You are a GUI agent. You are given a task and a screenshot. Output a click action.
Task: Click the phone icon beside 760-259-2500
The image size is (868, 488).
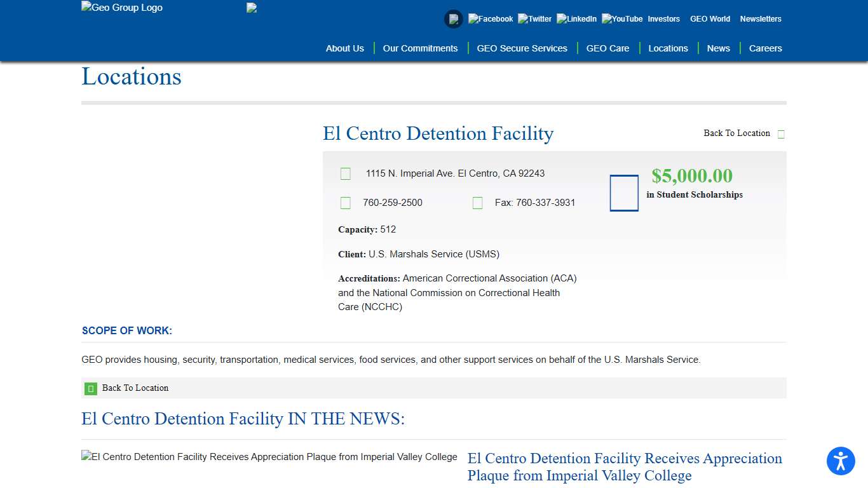345,203
